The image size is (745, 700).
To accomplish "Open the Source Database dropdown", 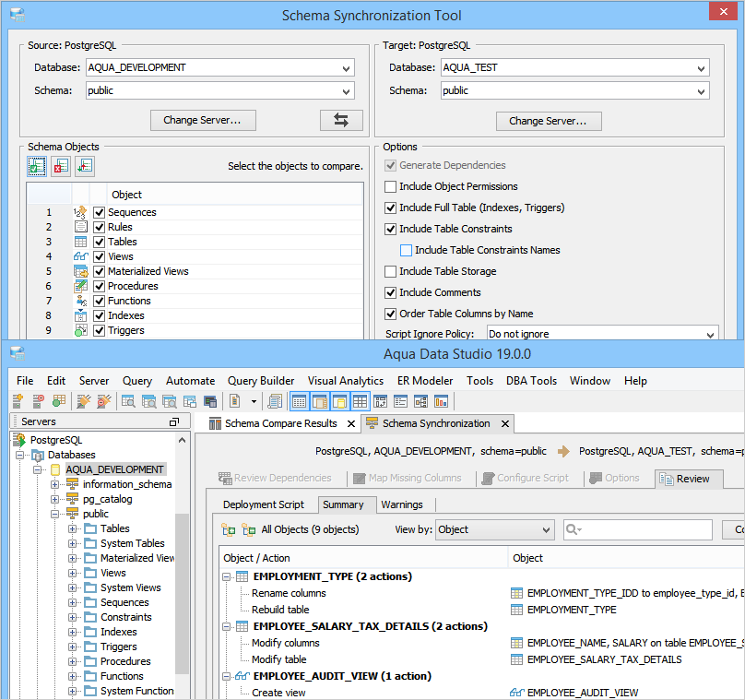I will [347, 68].
